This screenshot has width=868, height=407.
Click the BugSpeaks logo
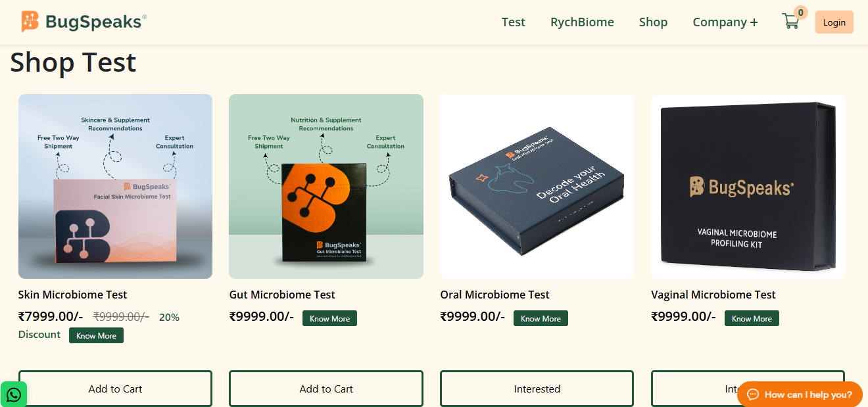click(x=84, y=22)
